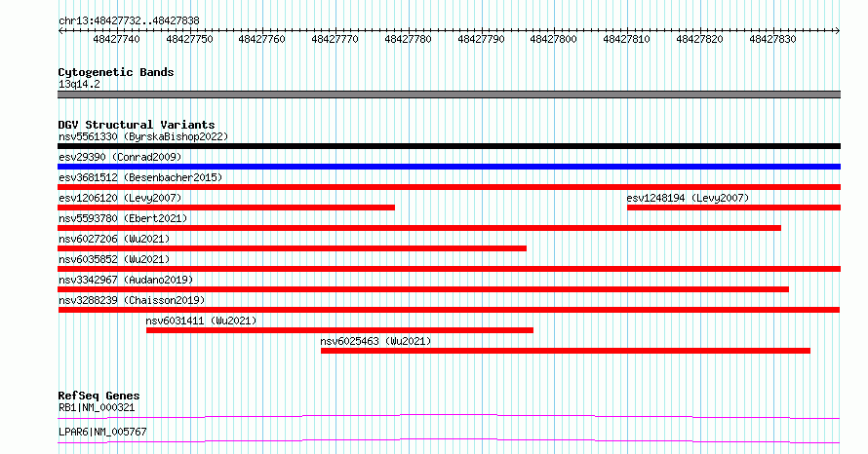Open nsv3342967 (Audano2019) variant label
The width and height of the screenshot is (868, 454).
126,280
